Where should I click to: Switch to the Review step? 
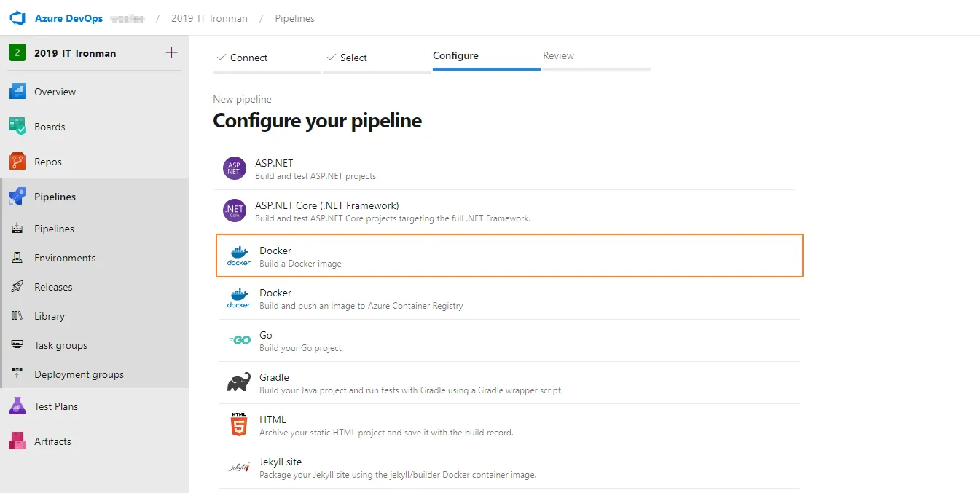(x=558, y=55)
